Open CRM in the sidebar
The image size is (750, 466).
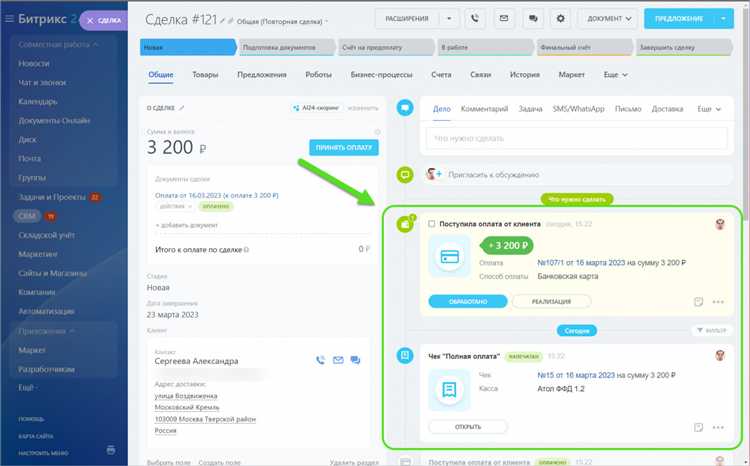coord(26,216)
